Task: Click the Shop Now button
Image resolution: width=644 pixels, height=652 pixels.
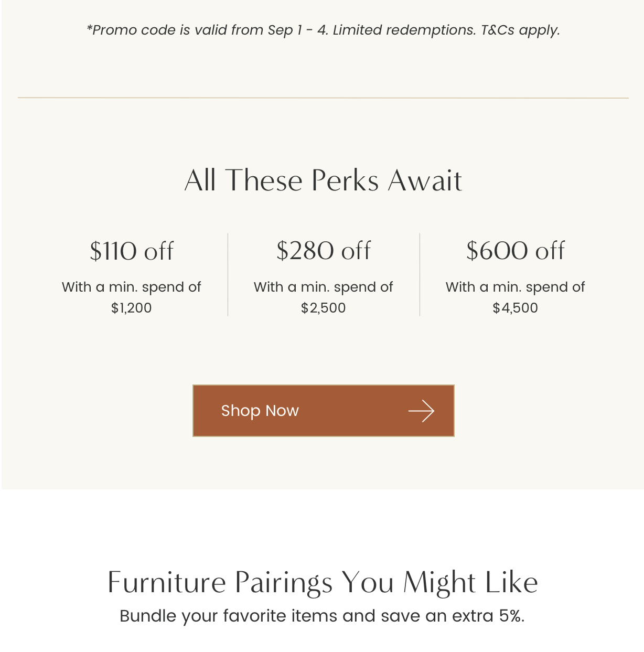Action: click(x=323, y=411)
